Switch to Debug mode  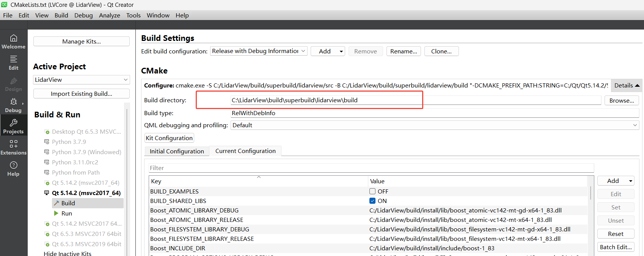[x=14, y=105]
